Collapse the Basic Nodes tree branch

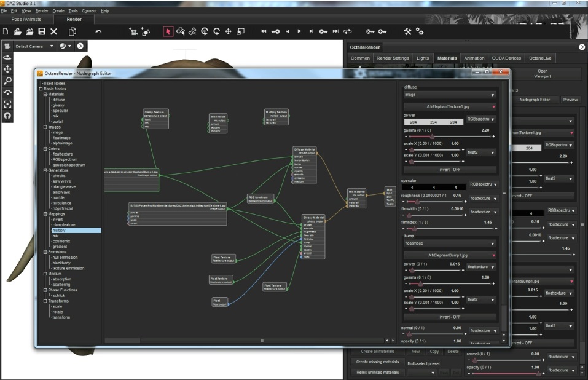(41, 89)
